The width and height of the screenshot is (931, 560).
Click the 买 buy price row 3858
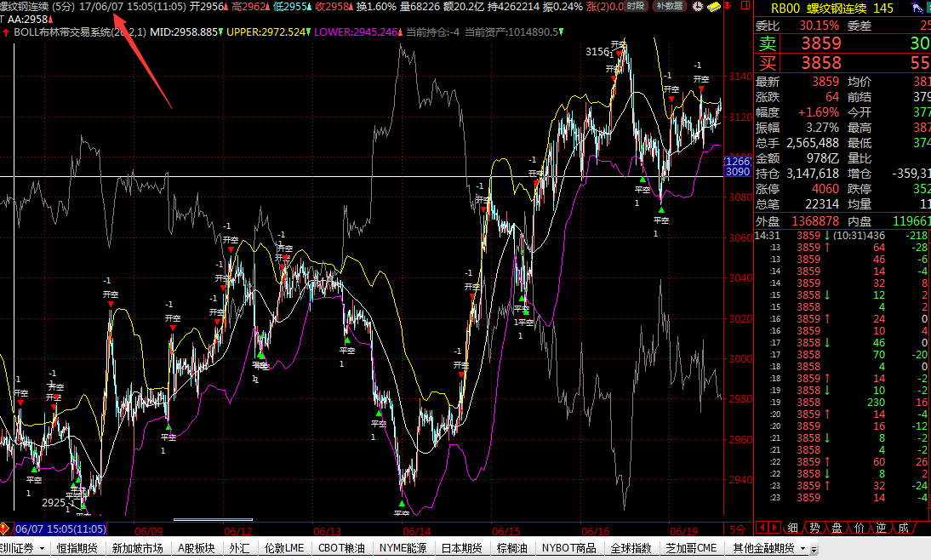[842, 62]
